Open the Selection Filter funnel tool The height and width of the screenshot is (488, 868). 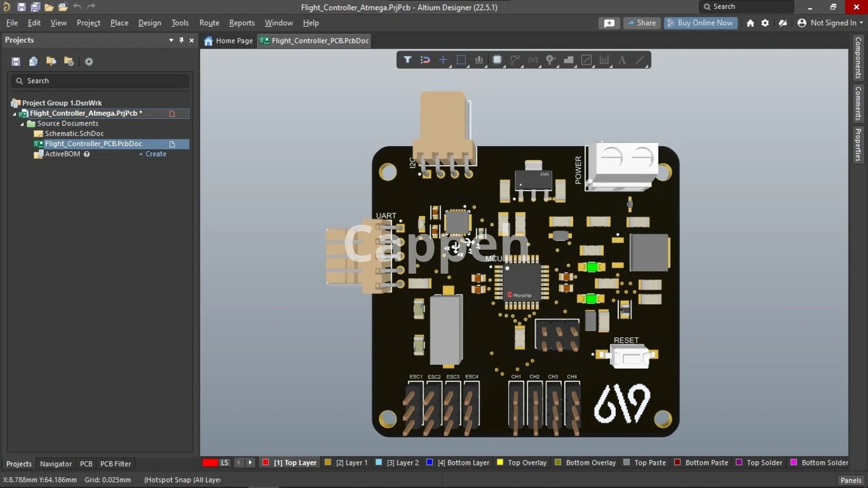(407, 60)
